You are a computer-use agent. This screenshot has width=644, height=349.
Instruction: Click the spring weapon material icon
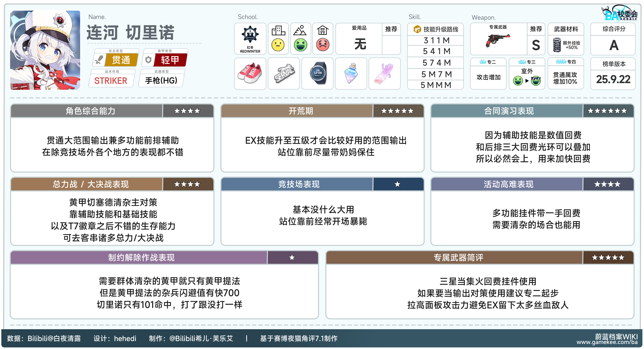(557, 45)
